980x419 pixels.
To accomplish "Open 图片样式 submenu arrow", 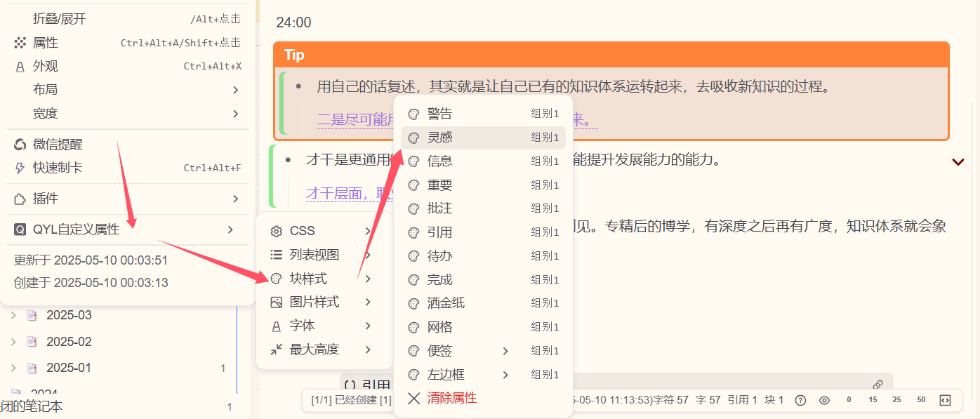I will (x=368, y=302).
